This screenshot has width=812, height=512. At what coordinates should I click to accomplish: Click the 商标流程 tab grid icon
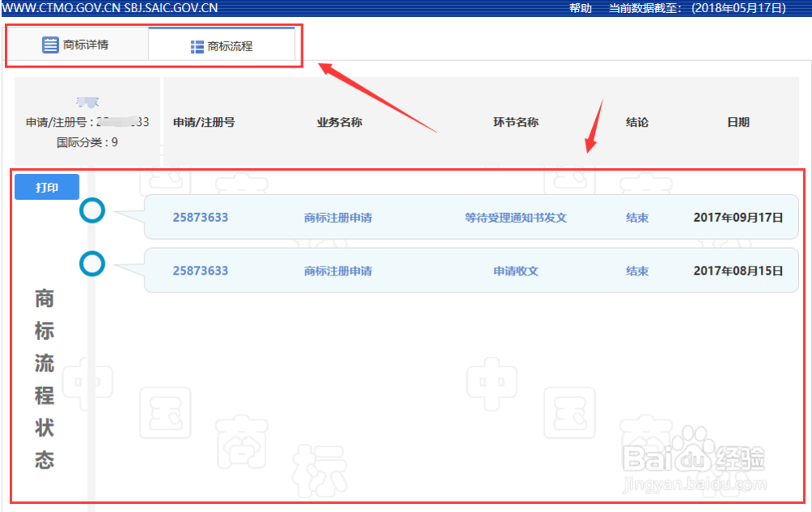click(196, 46)
